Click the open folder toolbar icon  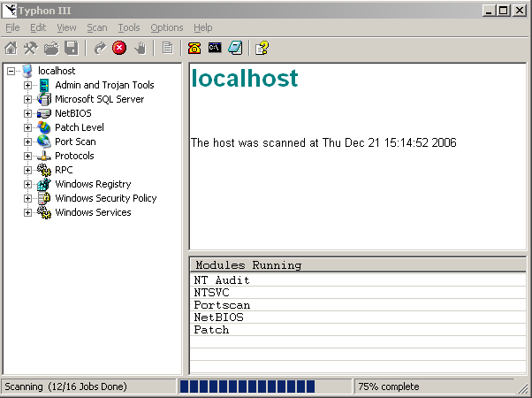[51, 48]
